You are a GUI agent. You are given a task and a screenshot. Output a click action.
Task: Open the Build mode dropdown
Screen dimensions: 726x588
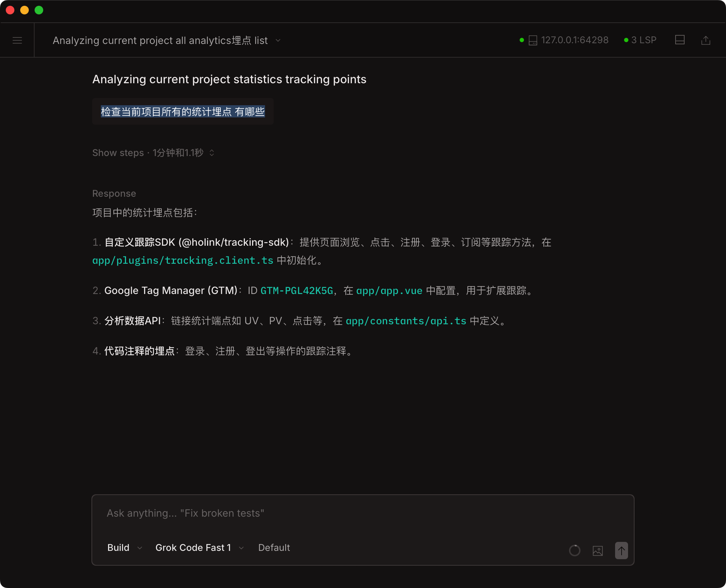tap(124, 547)
